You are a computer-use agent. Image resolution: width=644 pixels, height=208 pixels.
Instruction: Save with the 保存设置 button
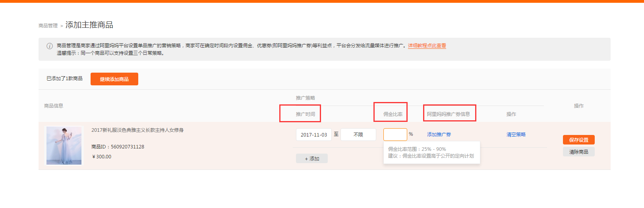point(578,140)
